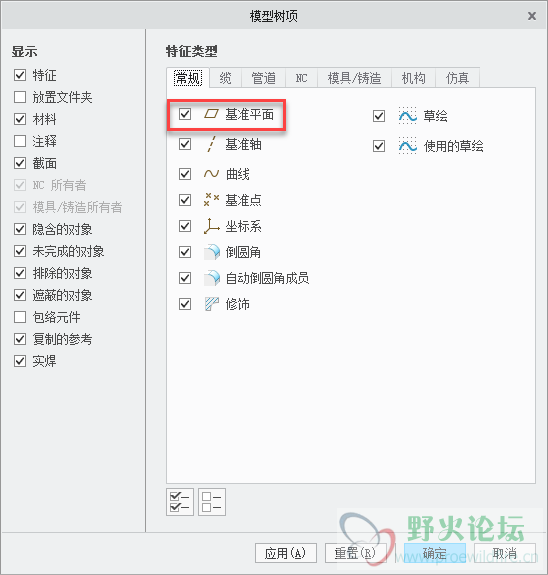Click the 应用(A) button

tap(286, 553)
